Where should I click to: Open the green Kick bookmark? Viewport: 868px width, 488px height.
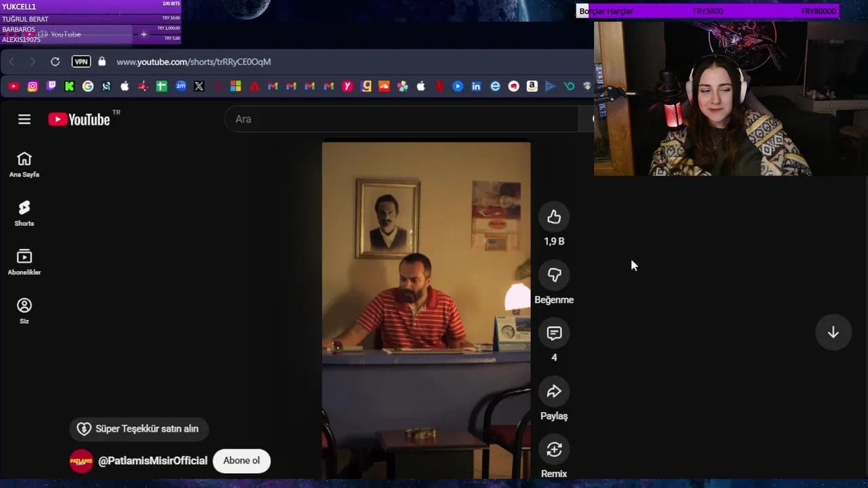[69, 86]
